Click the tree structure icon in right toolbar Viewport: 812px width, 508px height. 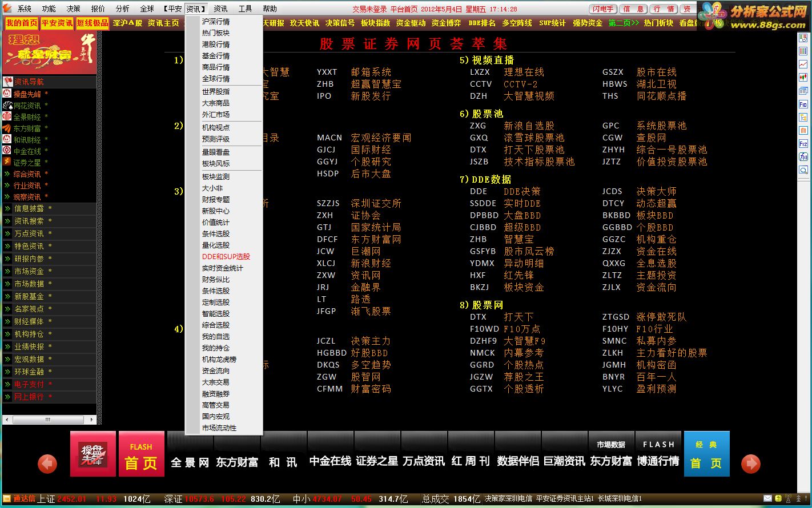[x=803, y=117]
